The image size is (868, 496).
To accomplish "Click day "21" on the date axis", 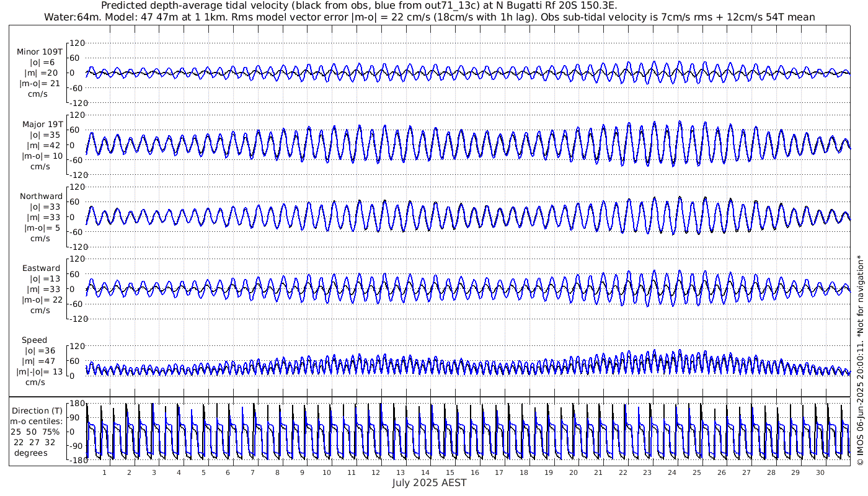I will 598,472.
